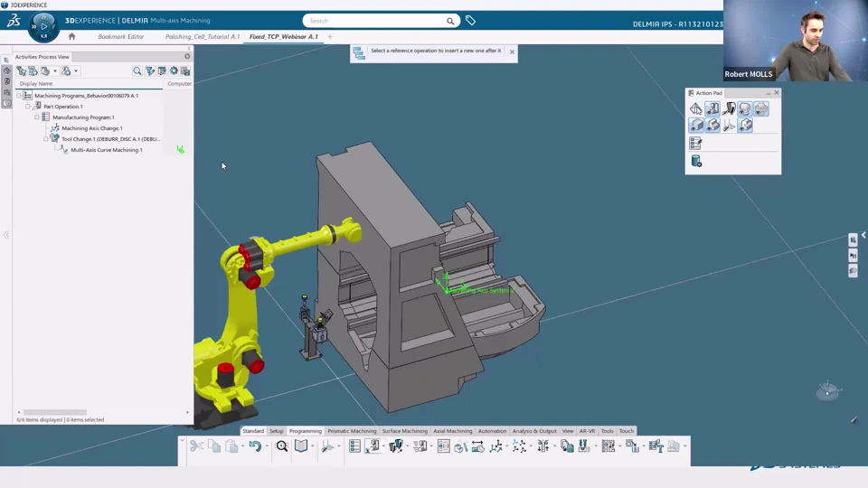Click the Undo arrow icon
Viewport: 868px width, 488px height.
(x=255, y=446)
